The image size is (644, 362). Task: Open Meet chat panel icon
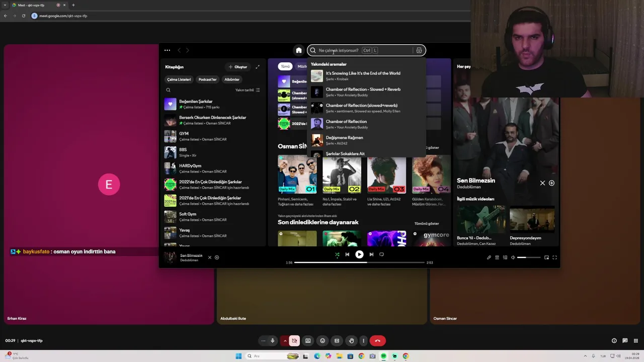pyautogui.click(x=625, y=341)
